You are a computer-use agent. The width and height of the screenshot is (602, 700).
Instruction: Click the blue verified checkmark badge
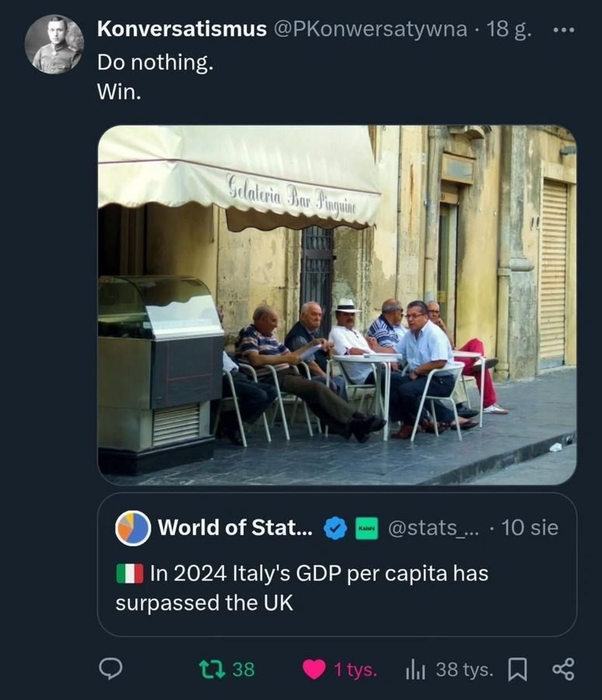[x=335, y=528]
